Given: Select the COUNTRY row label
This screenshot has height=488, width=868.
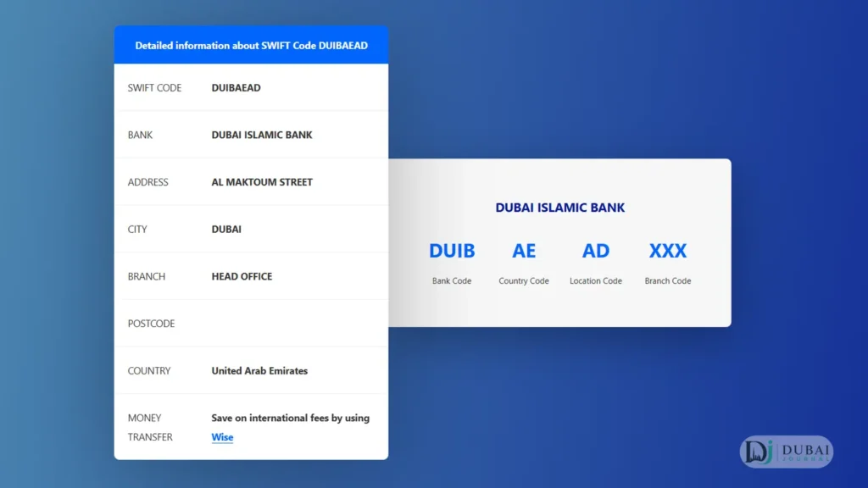Looking at the screenshot, I should tap(149, 371).
